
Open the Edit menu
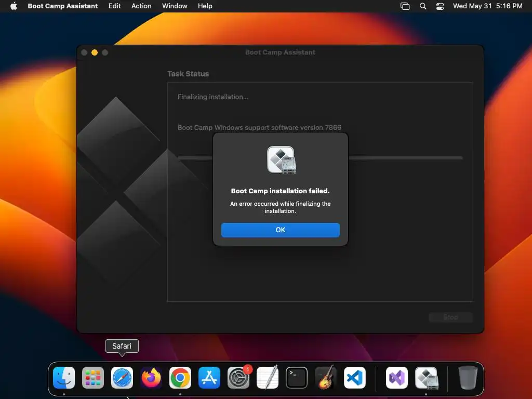[x=115, y=6]
